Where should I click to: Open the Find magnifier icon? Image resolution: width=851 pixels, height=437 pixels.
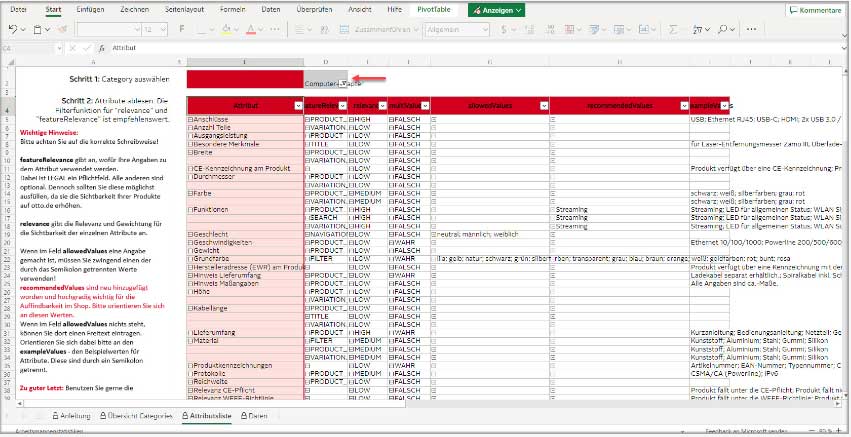722,29
